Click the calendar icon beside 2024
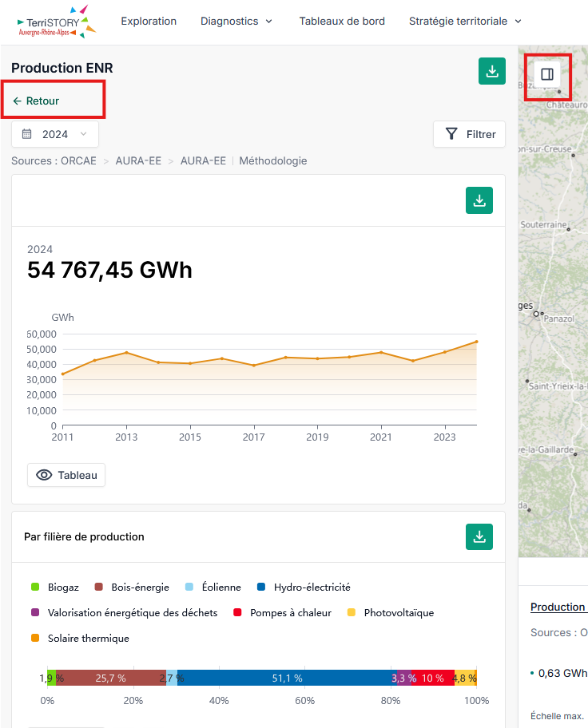 27,134
